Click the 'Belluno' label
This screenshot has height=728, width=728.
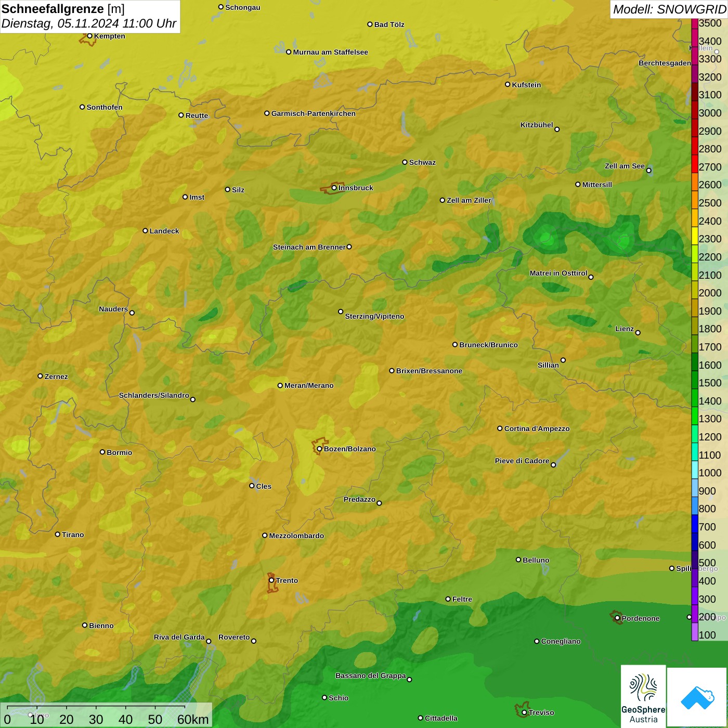point(536,560)
